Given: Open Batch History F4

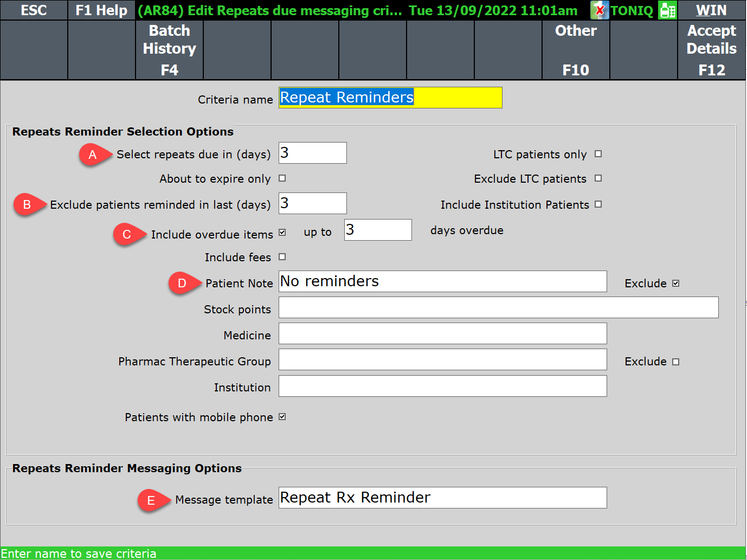Looking at the screenshot, I should [169, 50].
